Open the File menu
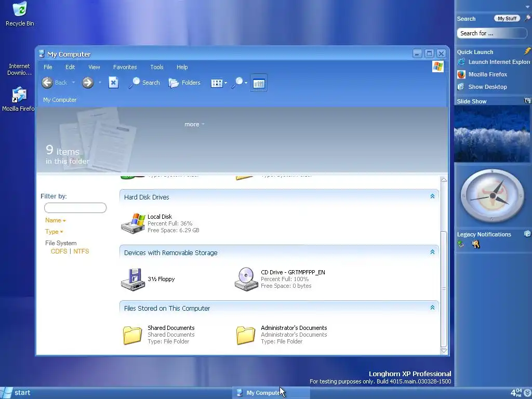 [48, 67]
